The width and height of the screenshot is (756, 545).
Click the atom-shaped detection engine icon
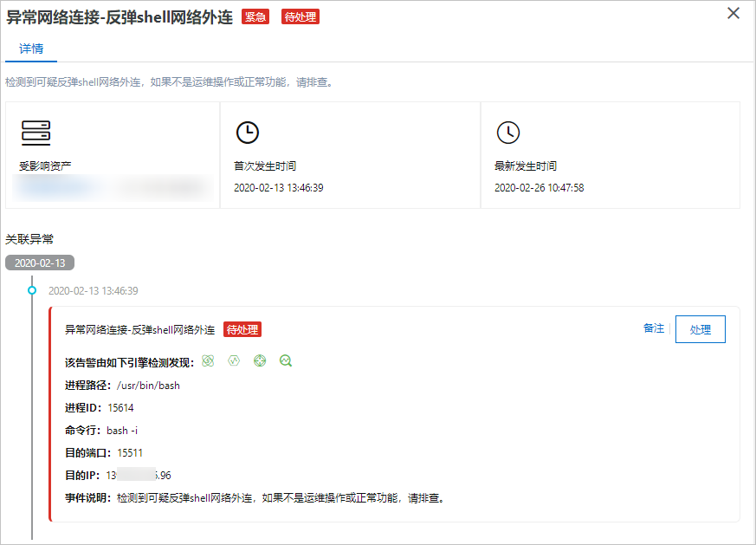[x=208, y=360]
